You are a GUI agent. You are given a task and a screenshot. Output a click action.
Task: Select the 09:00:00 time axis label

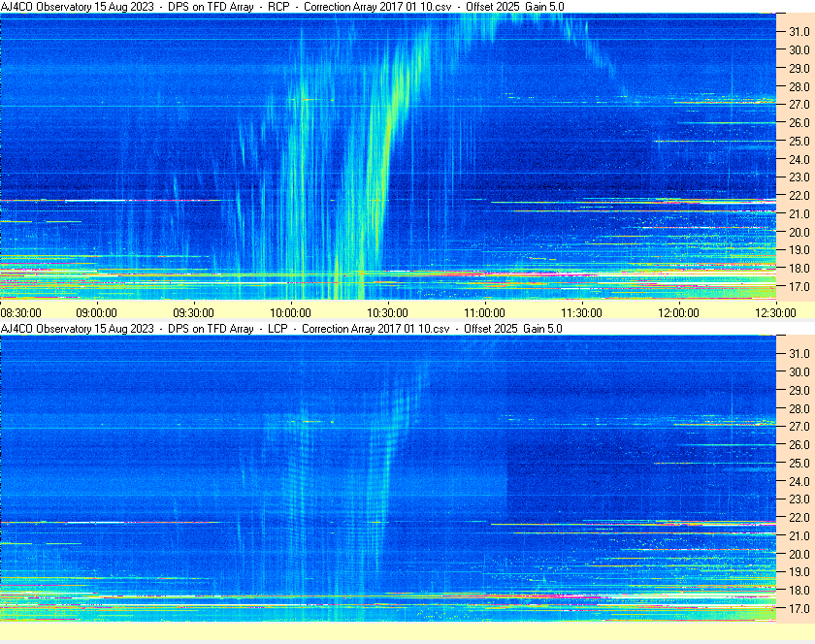[x=97, y=313]
